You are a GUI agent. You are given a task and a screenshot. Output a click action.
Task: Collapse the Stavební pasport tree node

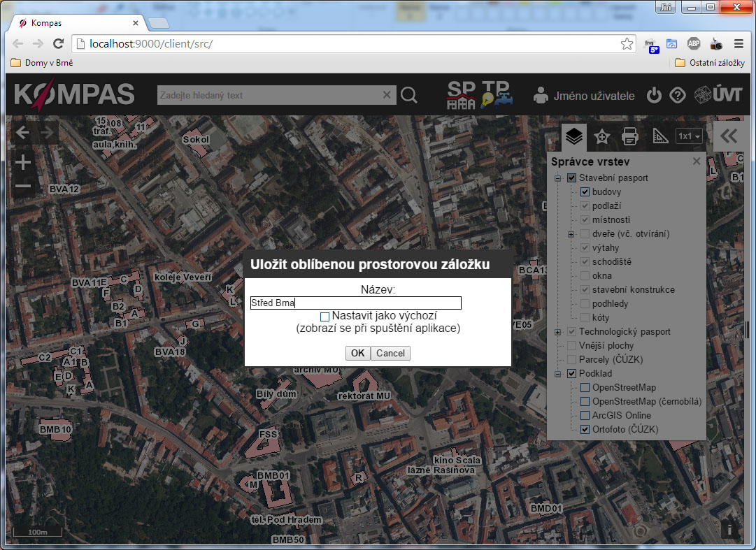(x=558, y=178)
